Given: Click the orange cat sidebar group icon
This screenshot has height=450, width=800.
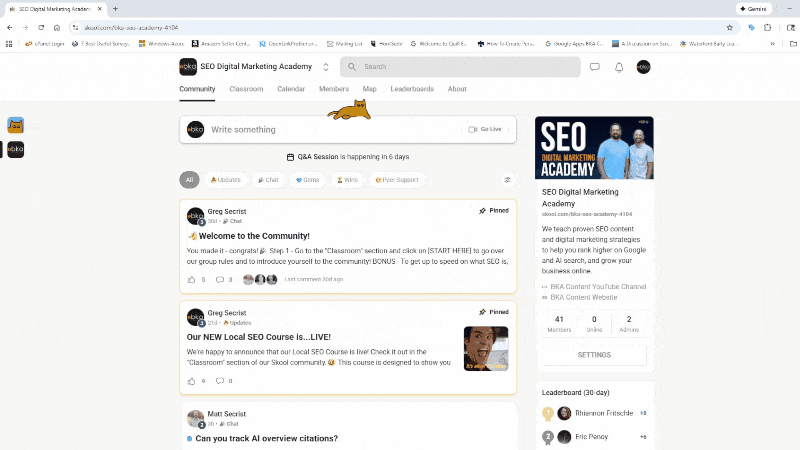Looking at the screenshot, I should tap(15, 125).
